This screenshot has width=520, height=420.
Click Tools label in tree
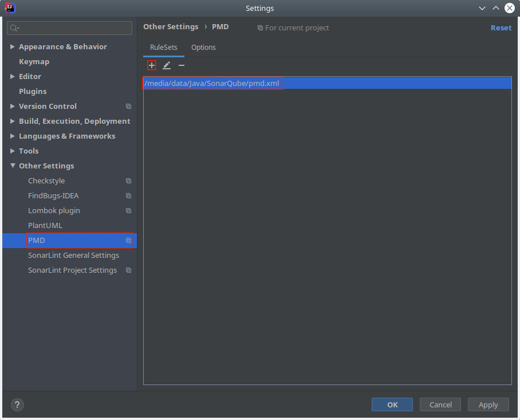29,151
